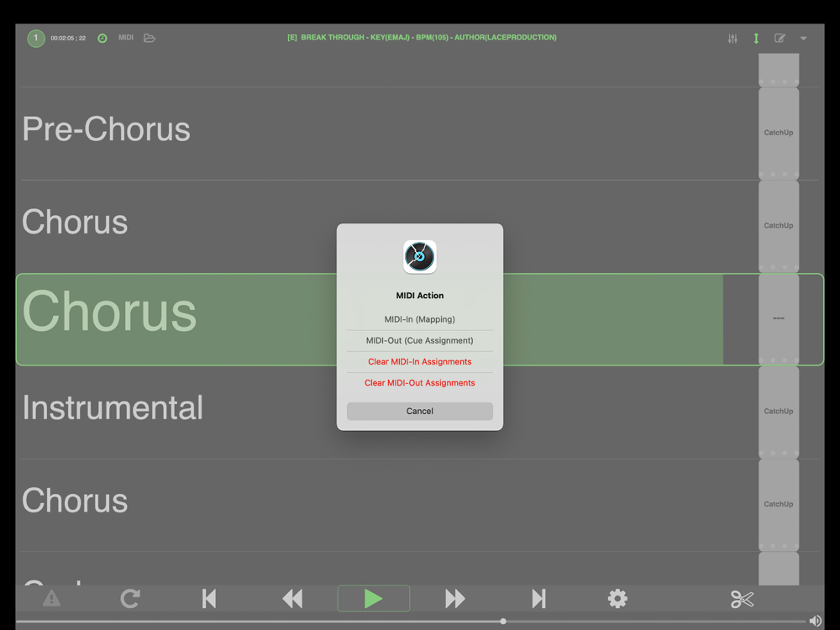Open the folder icon to load songs
This screenshot has height=630, width=840.
[x=150, y=38]
